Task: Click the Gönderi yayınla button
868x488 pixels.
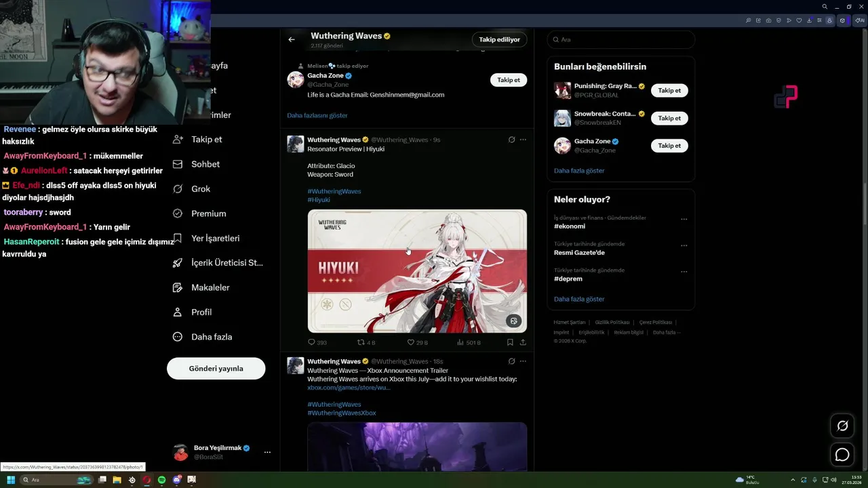Action: (216, 368)
